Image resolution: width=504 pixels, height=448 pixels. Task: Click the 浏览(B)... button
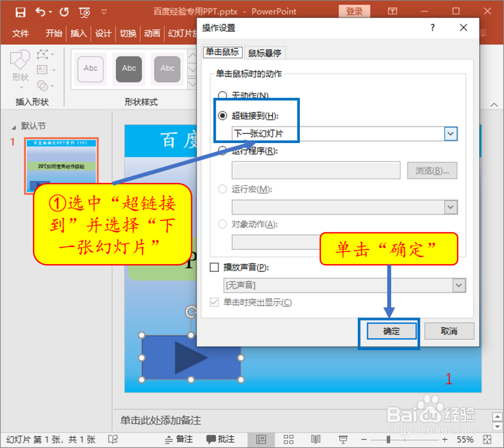pyautogui.click(x=432, y=170)
